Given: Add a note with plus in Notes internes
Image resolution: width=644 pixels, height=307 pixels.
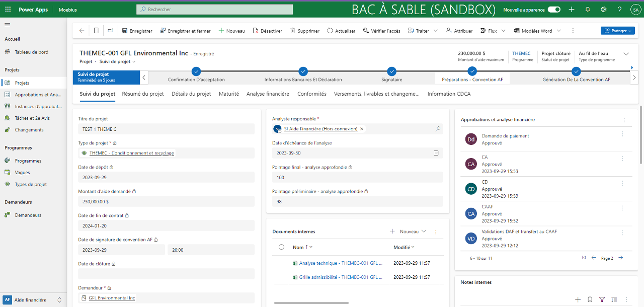Looking at the screenshot, I should tap(578, 299).
